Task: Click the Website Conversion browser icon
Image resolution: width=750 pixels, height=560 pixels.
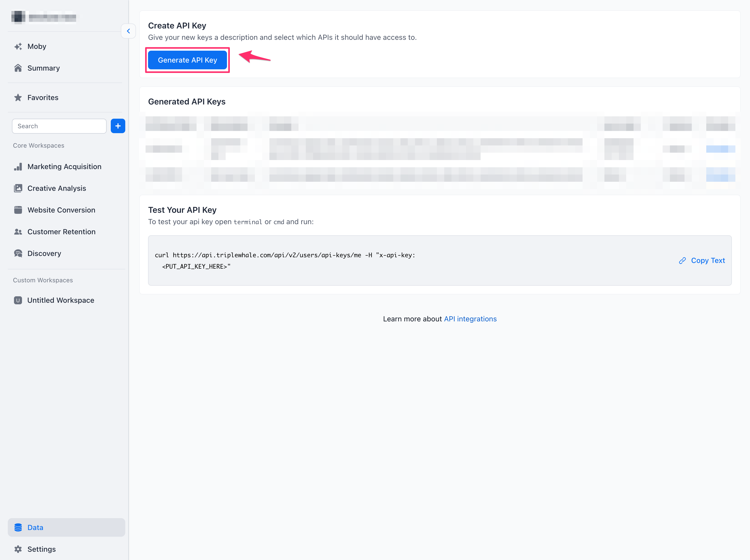Action: 18,210
